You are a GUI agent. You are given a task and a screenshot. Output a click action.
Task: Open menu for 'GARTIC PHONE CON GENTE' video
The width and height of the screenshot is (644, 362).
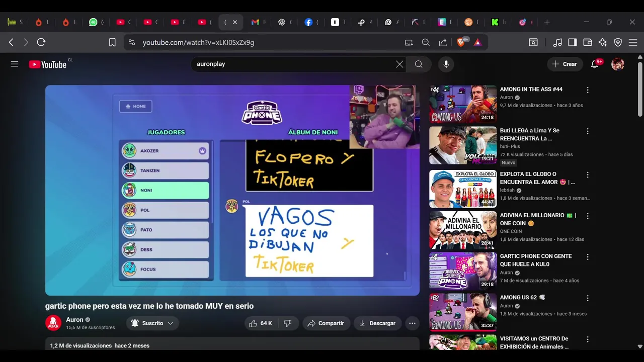point(587,257)
